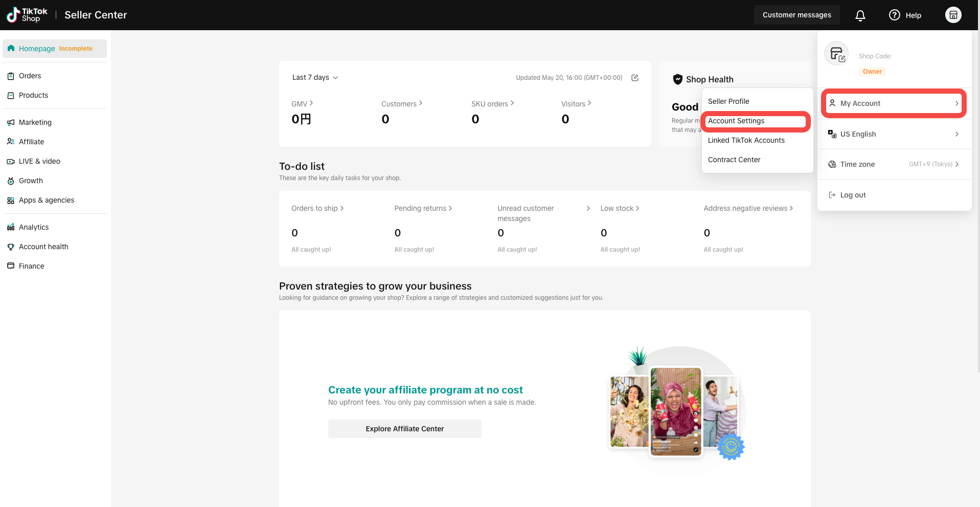
Task: Click the language translate icon
Action: pyautogui.click(x=832, y=134)
